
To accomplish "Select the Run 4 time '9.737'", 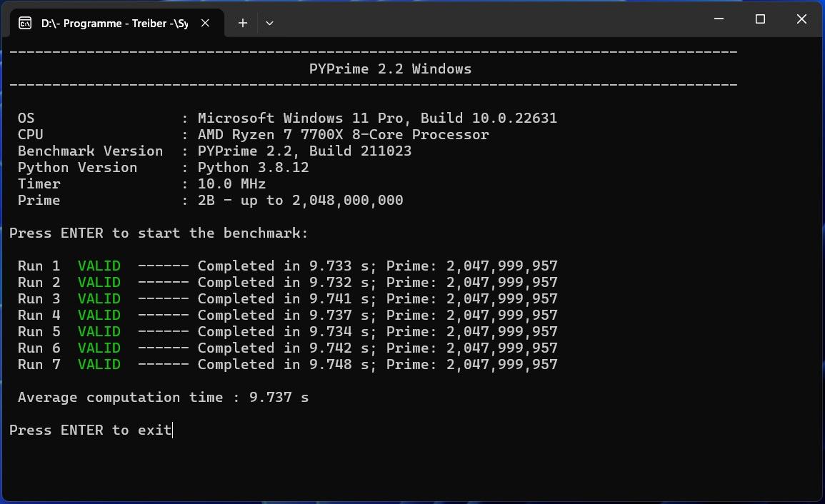I will (x=330, y=315).
